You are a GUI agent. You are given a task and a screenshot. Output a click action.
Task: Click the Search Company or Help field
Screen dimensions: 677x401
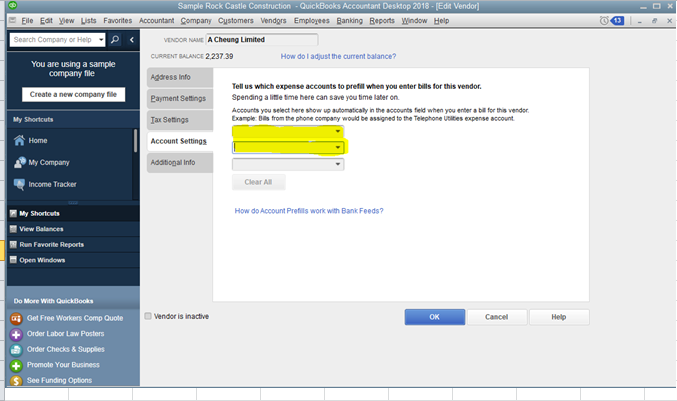click(x=54, y=40)
